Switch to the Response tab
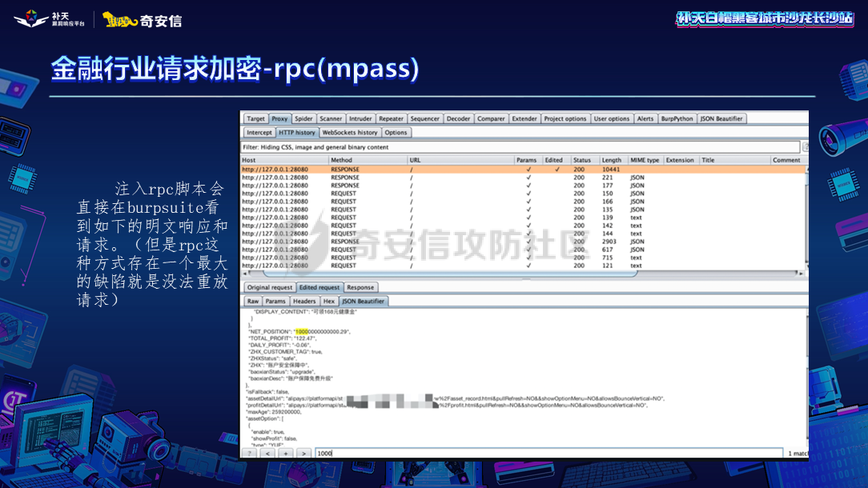 360,287
